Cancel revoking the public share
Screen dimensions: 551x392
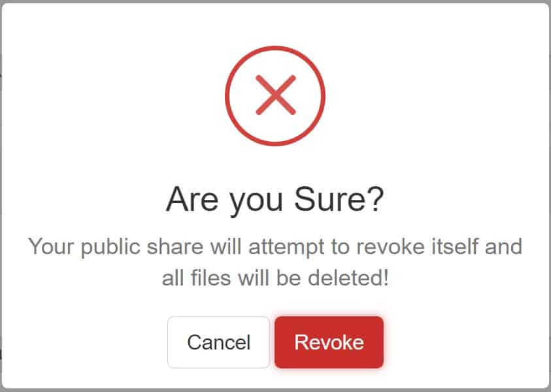pos(218,342)
